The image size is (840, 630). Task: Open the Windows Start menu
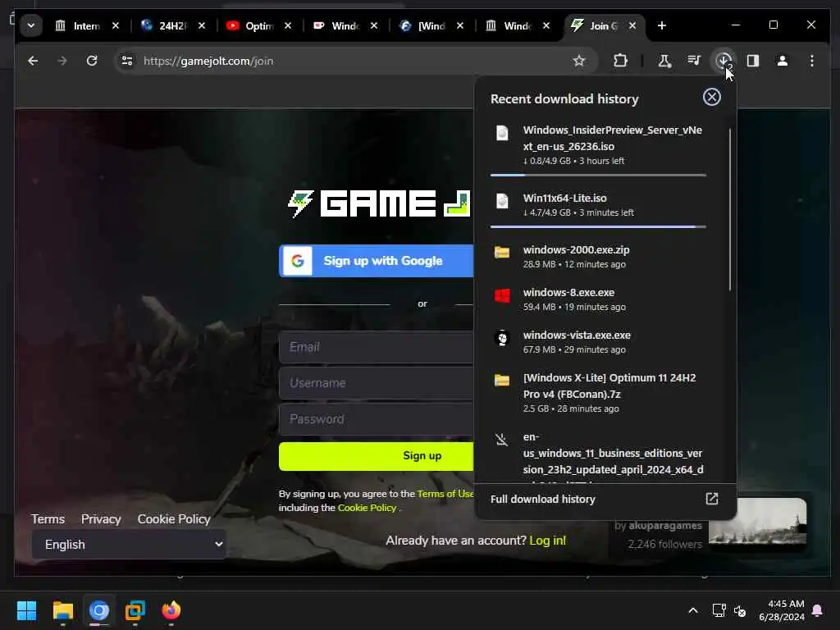pos(26,610)
